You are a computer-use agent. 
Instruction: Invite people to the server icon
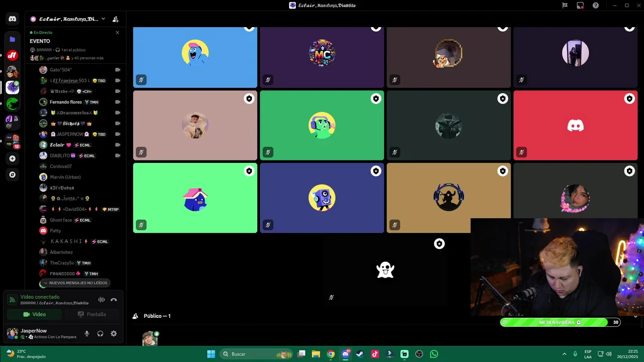[115, 19]
